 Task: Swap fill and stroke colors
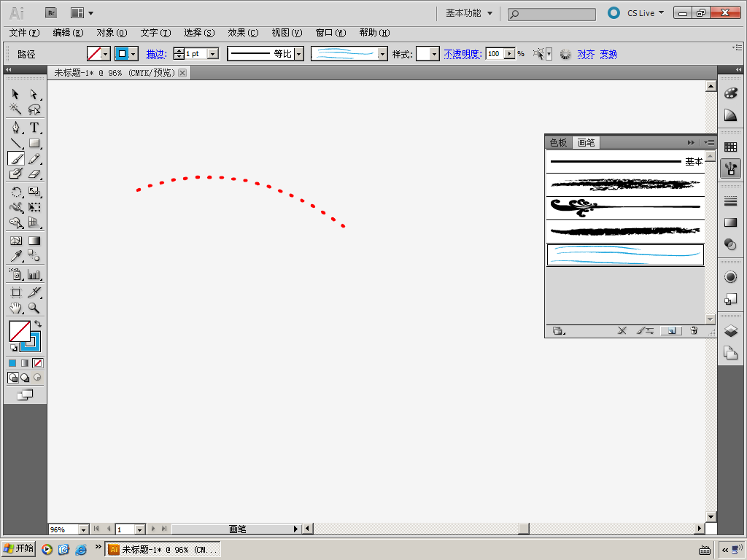click(38, 323)
